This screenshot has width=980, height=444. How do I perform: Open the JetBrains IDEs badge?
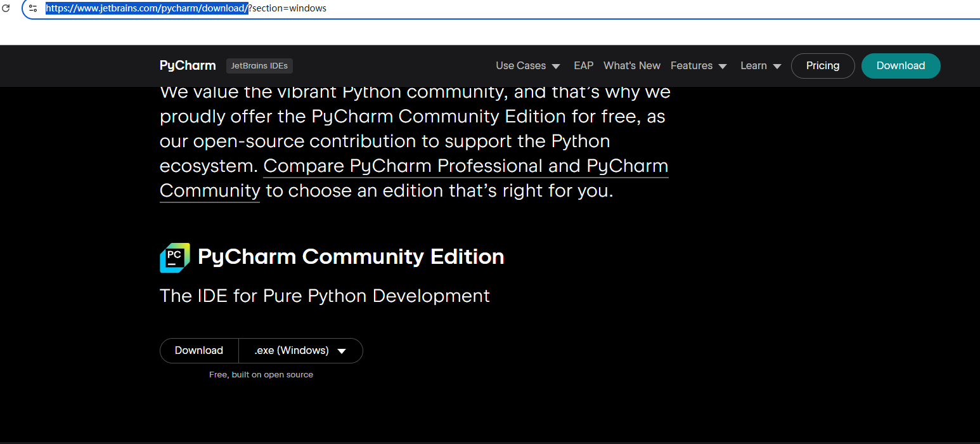(x=259, y=65)
